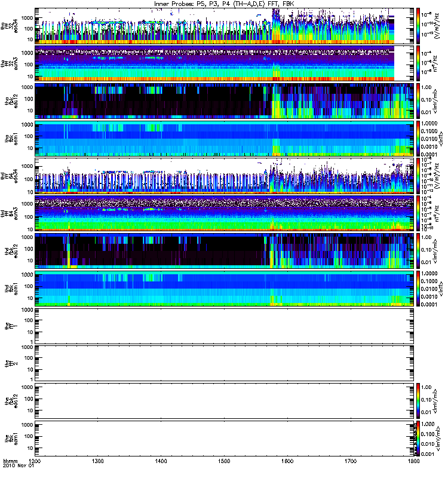This screenshot has width=448, height=478.
Task: Click the empty 'the fff 2' plot panel
Action: point(224,363)
